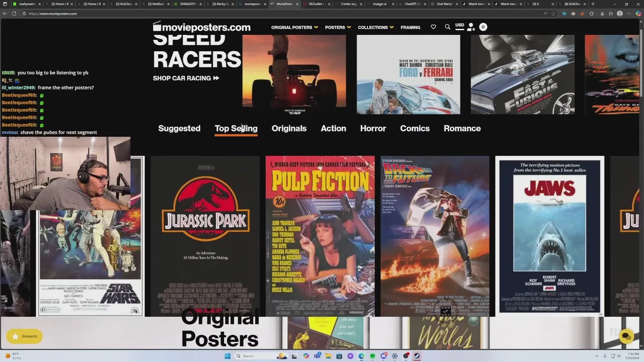Screen dimensions: 644x362
Task: Open Microsoft Edge from the taskbar
Action: pos(361,356)
